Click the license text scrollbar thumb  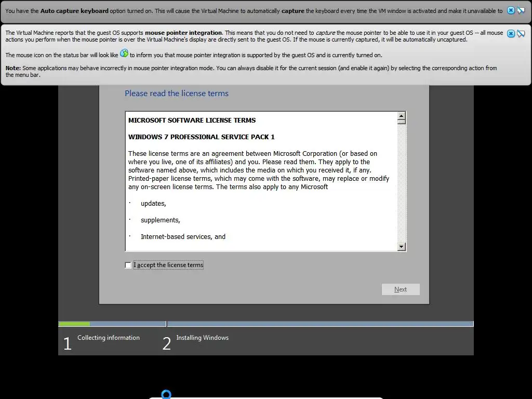point(402,122)
